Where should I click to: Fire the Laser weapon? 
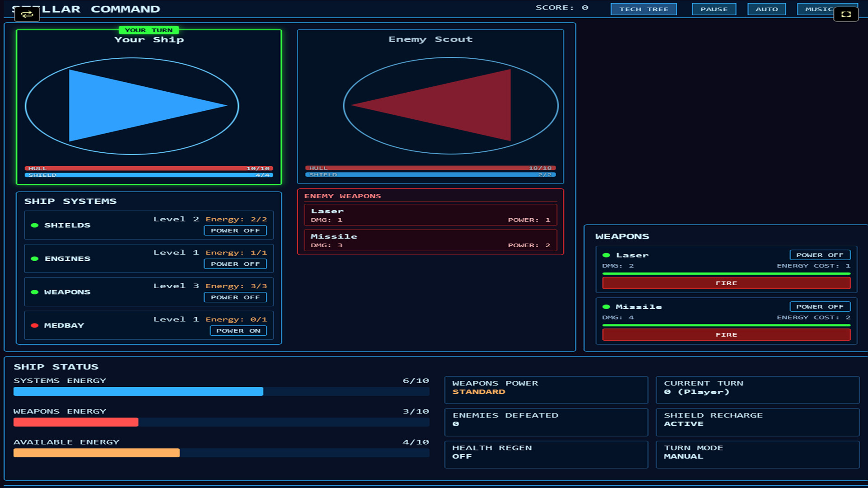[726, 283]
